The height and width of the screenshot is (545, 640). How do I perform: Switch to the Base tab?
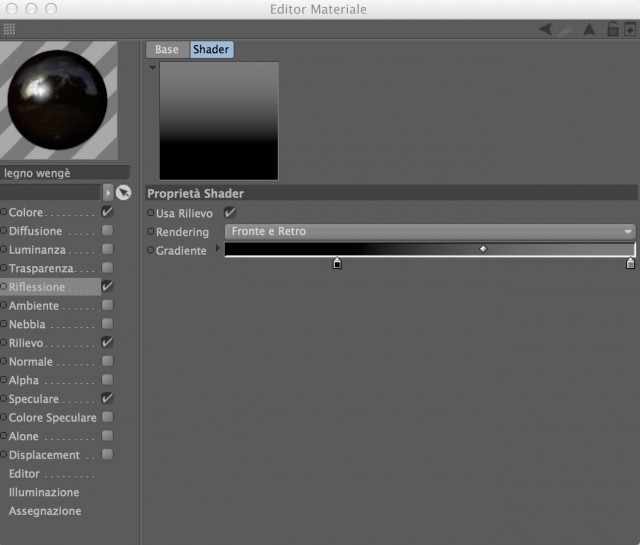pyautogui.click(x=167, y=49)
